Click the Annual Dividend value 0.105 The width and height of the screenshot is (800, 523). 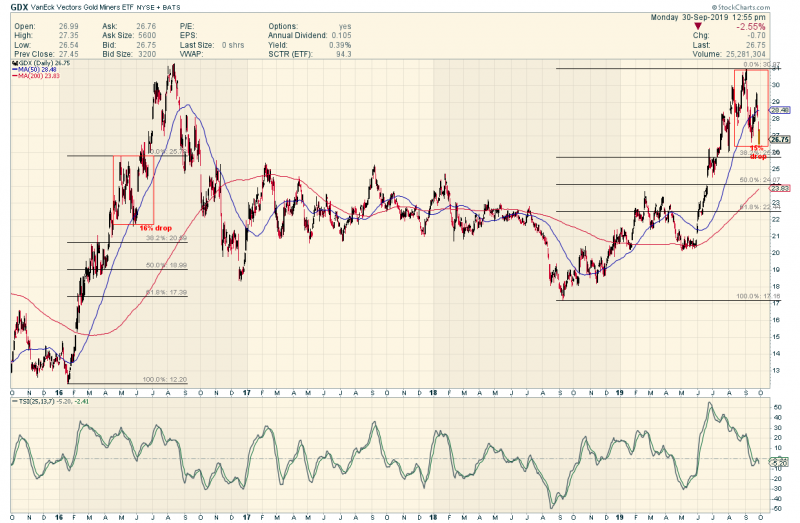(341, 35)
